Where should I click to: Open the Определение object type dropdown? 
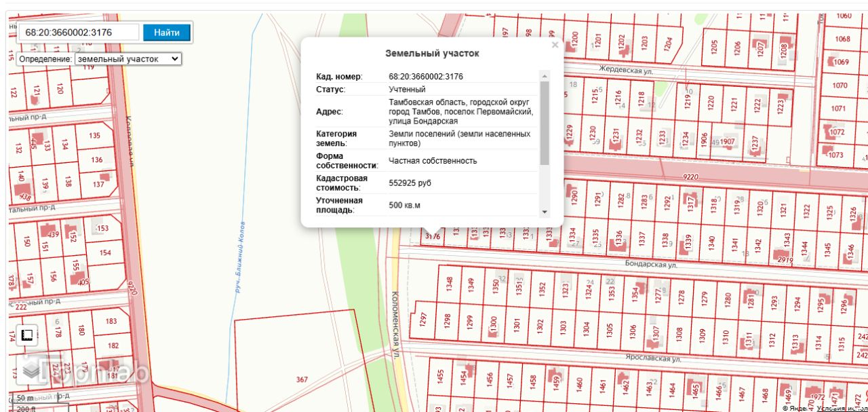coord(128,59)
